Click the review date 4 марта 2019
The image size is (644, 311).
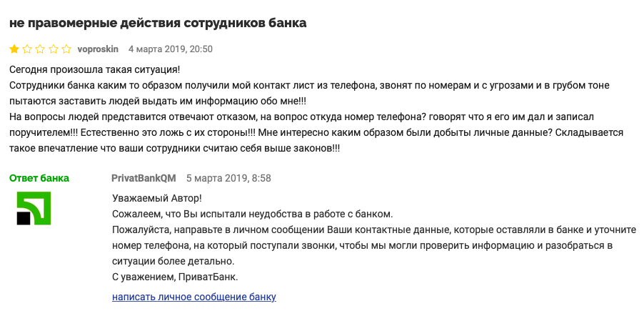tap(170, 49)
